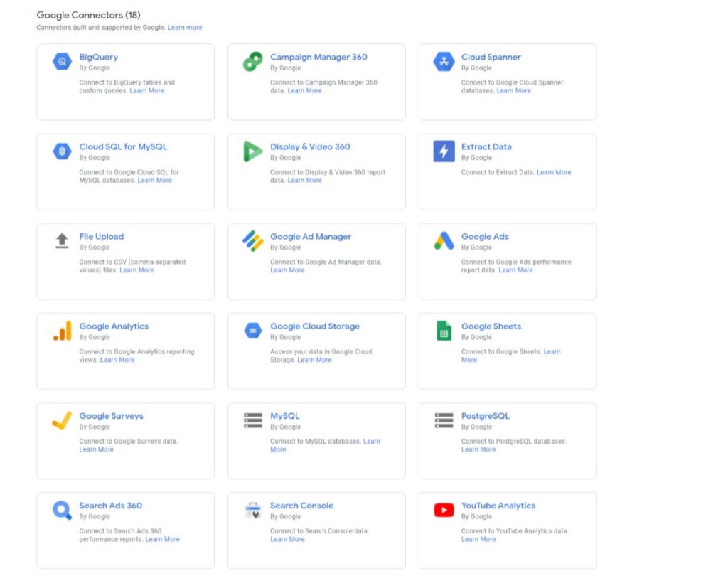Pick the Search Ads 360 title
The width and height of the screenshot is (728, 576).
pyautogui.click(x=110, y=506)
